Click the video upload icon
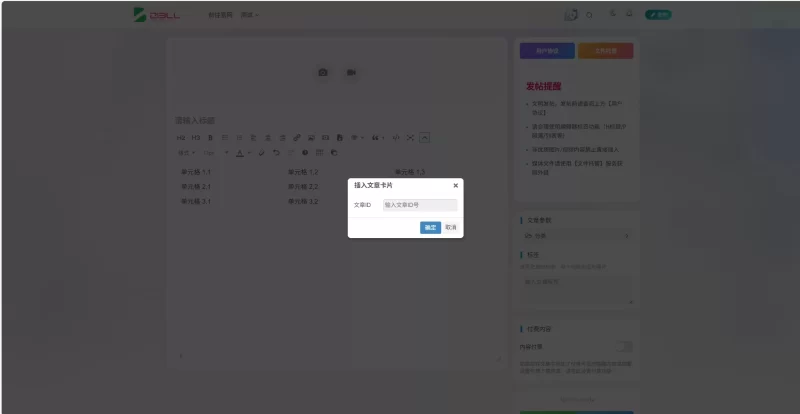The image size is (800, 414). pos(351,72)
